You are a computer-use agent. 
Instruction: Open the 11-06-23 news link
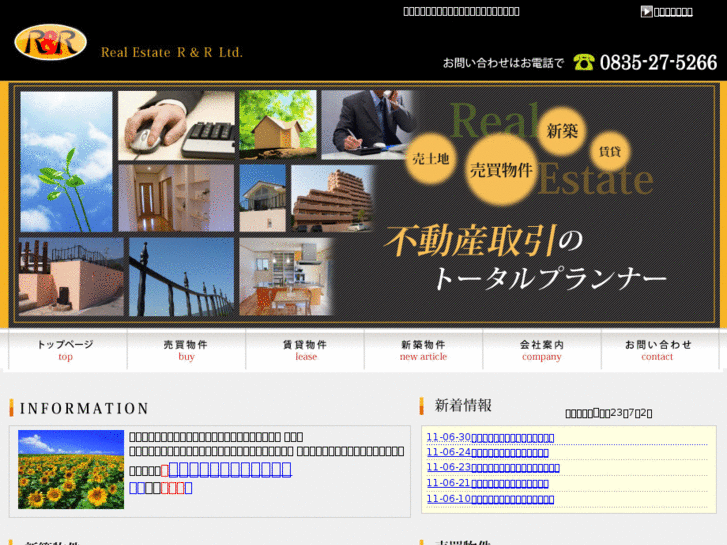point(493,468)
